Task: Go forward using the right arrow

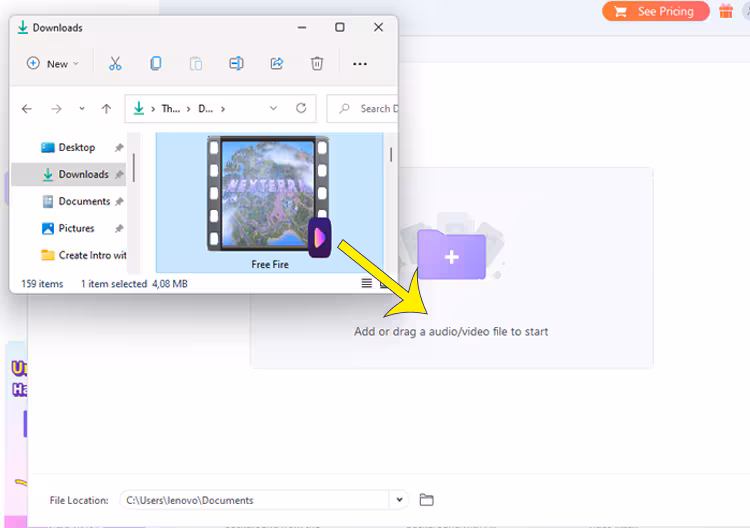Action: point(56,109)
